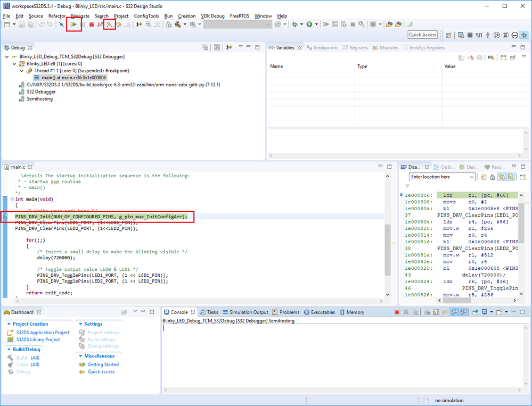Image resolution: width=532 pixels, height=406 pixels.
Task: Switch to the Registers tab
Action: click(x=355, y=47)
